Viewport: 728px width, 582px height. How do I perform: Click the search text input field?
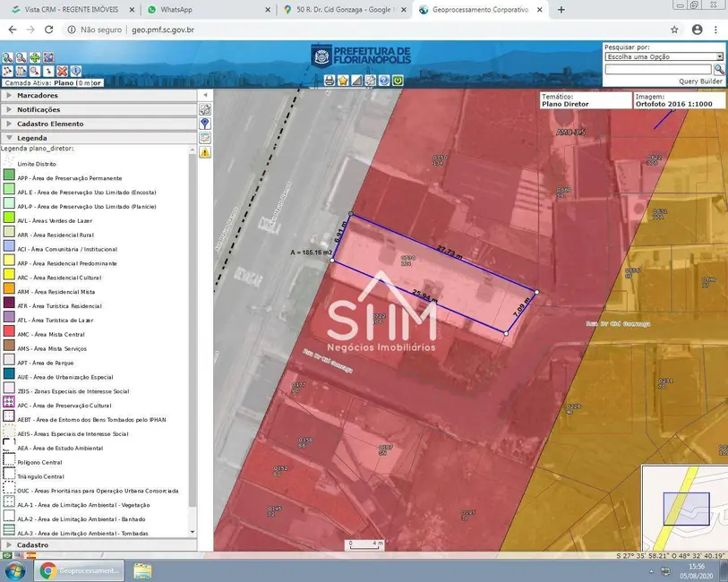pyautogui.click(x=658, y=69)
